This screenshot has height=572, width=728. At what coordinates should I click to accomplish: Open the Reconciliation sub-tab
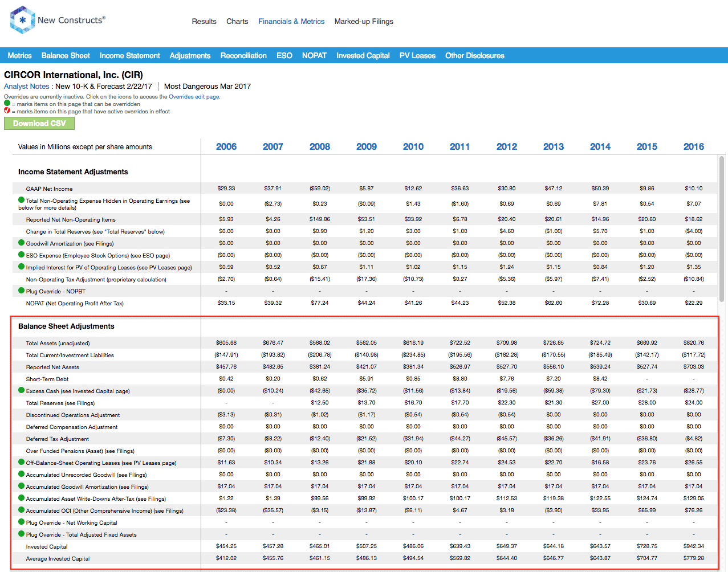click(x=243, y=55)
